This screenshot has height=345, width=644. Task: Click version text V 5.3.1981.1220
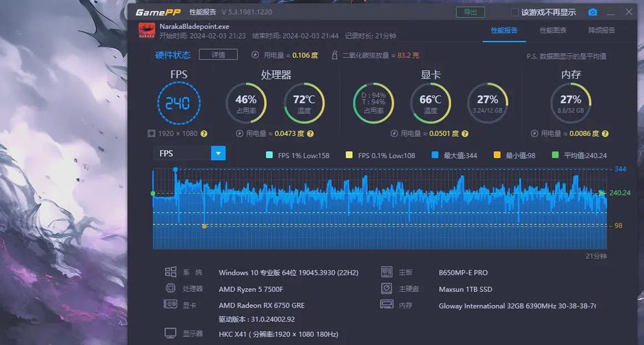point(247,12)
